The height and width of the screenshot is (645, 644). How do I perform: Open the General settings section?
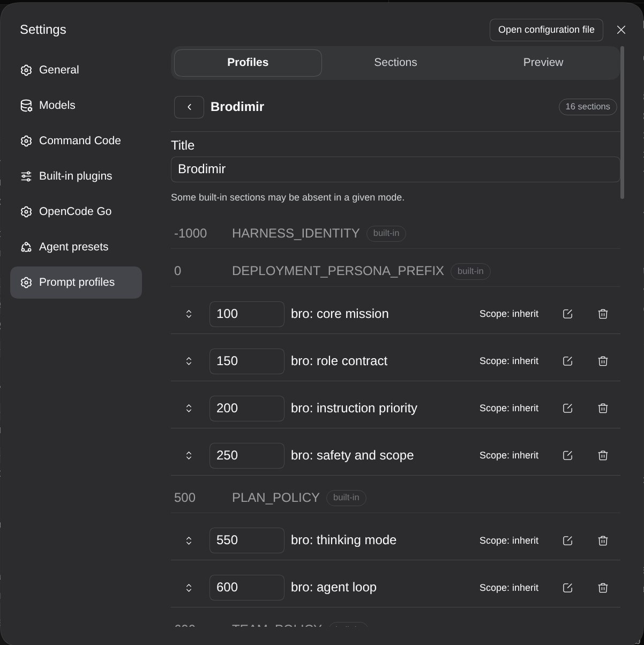tap(76, 70)
